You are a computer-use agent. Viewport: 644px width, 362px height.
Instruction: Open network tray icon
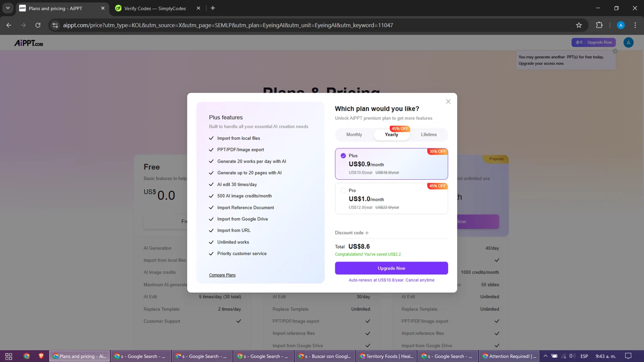coord(564,356)
